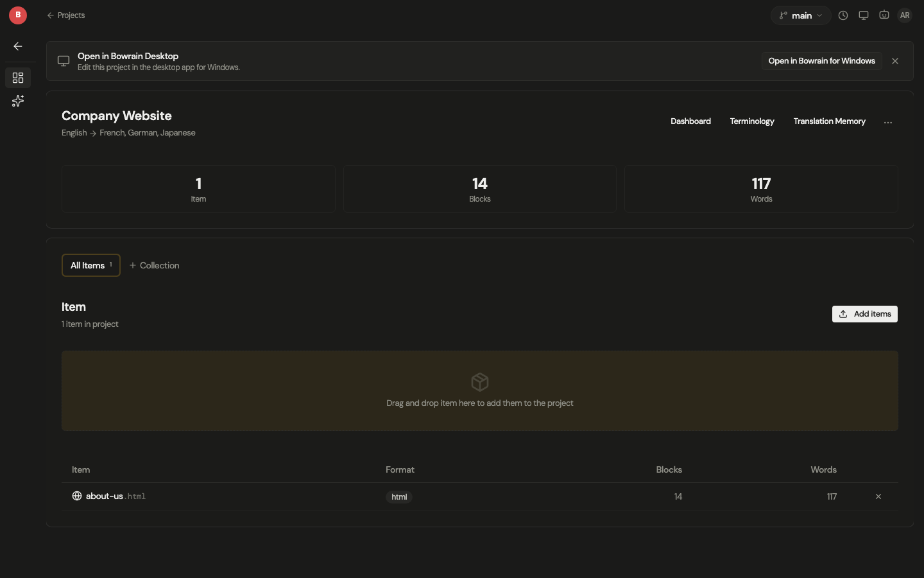This screenshot has height=578, width=924.
Task: Click Open in Bowrain for Windows
Action: click(x=821, y=61)
